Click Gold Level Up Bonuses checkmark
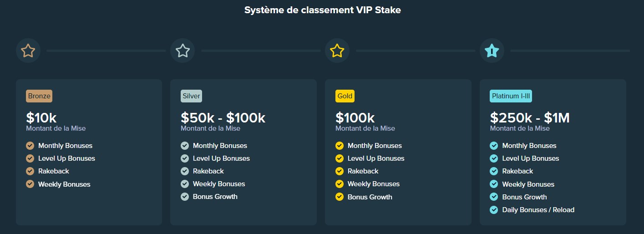The height and width of the screenshot is (234, 644). [340, 158]
